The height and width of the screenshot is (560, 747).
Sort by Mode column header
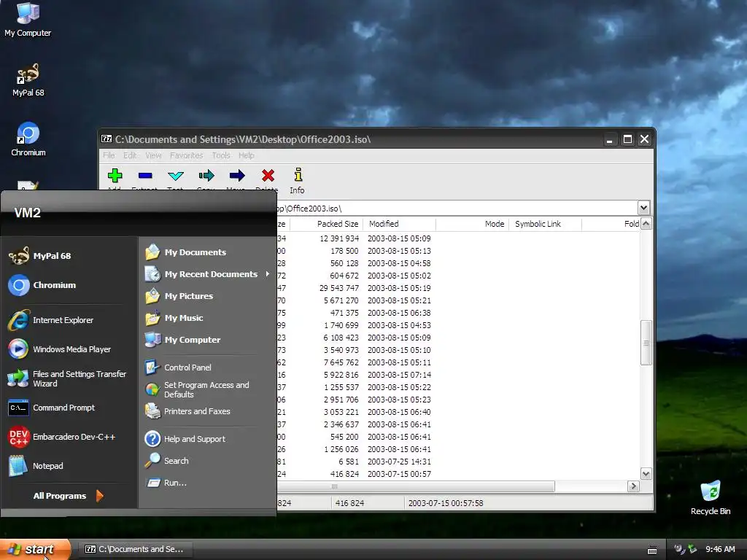pyautogui.click(x=472, y=224)
